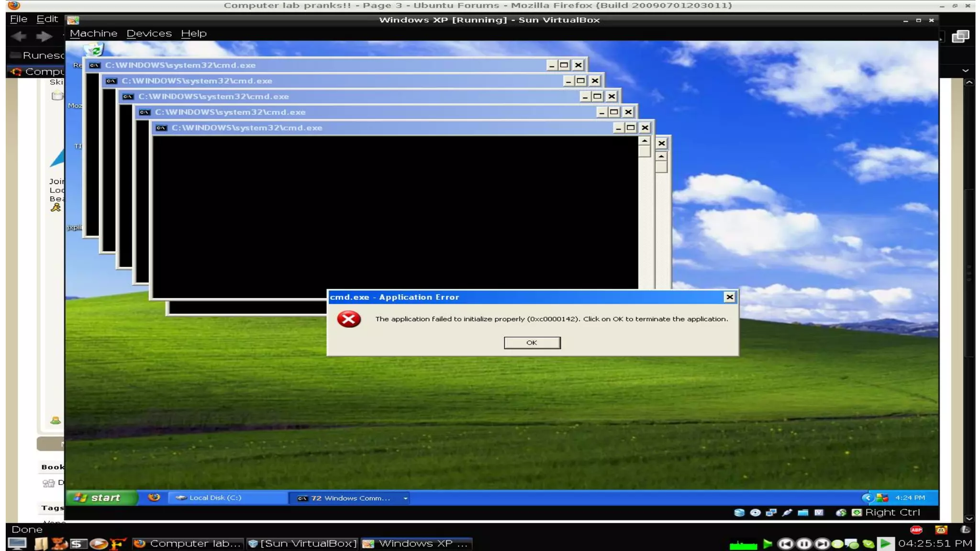The height and width of the screenshot is (551, 980).
Task: Click the VirtualBox hard disk activity icon
Action: (739, 512)
